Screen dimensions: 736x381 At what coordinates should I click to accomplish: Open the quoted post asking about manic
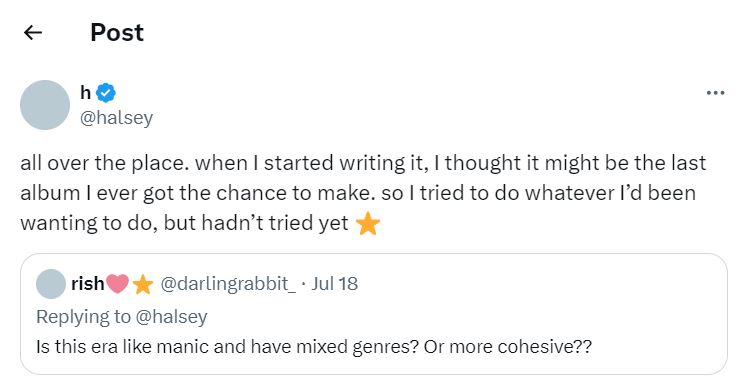(374, 314)
